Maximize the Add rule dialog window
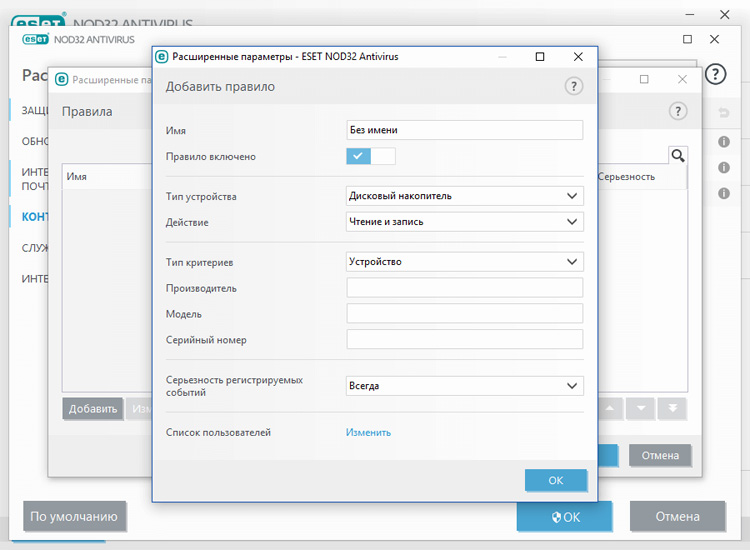 pyautogui.click(x=540, y=56)
